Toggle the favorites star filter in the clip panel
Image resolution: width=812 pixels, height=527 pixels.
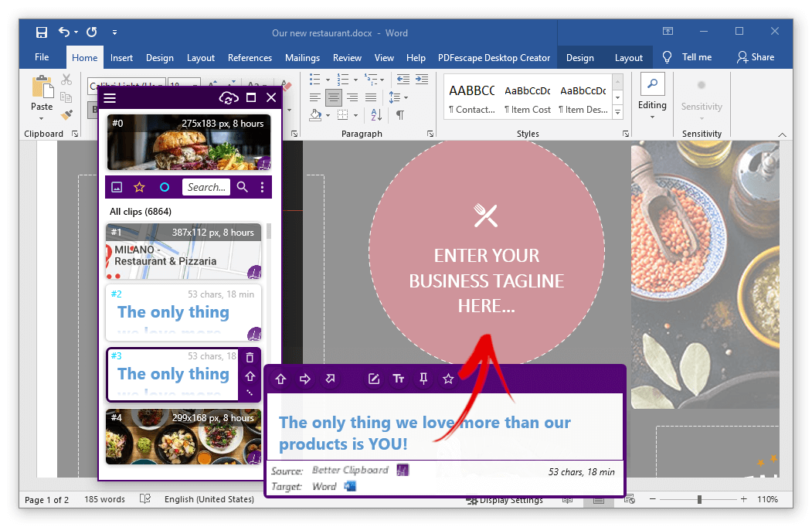coord(139,187)
